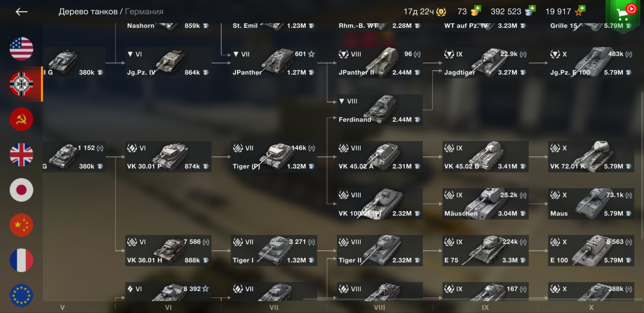Click the horizontal scrollbar at the bottom

click(472, 299)
